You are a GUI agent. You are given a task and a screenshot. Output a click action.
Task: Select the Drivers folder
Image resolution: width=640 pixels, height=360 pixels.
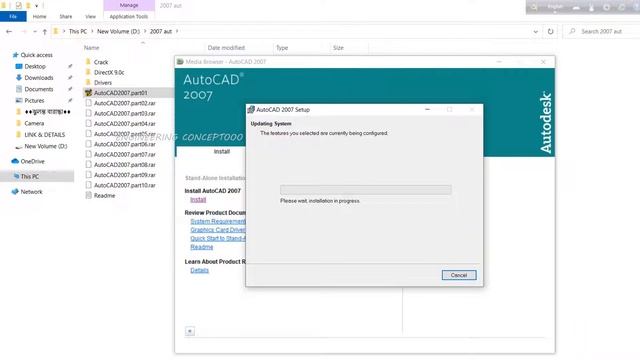coord(102,82)
